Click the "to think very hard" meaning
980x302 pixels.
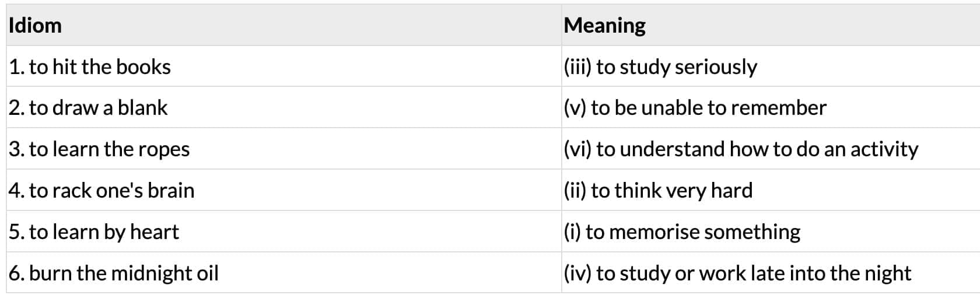(x=671, y=191)
